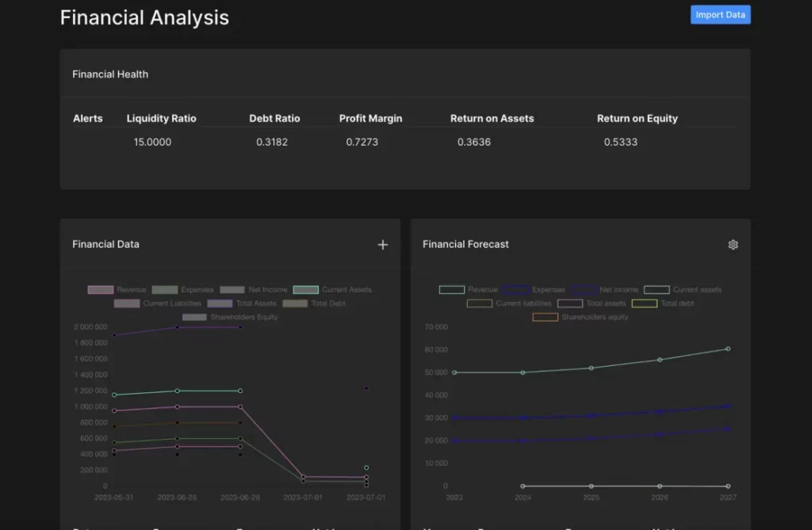This screenshot has width=812, height=530.
Task: Hide Total Debt in Financial Data legend
Action: point(318,303)
